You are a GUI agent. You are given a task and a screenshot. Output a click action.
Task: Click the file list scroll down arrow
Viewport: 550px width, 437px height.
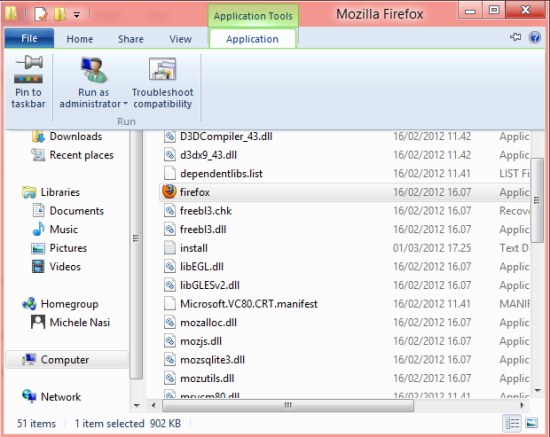pyautogui.click(x=537, y=390)
